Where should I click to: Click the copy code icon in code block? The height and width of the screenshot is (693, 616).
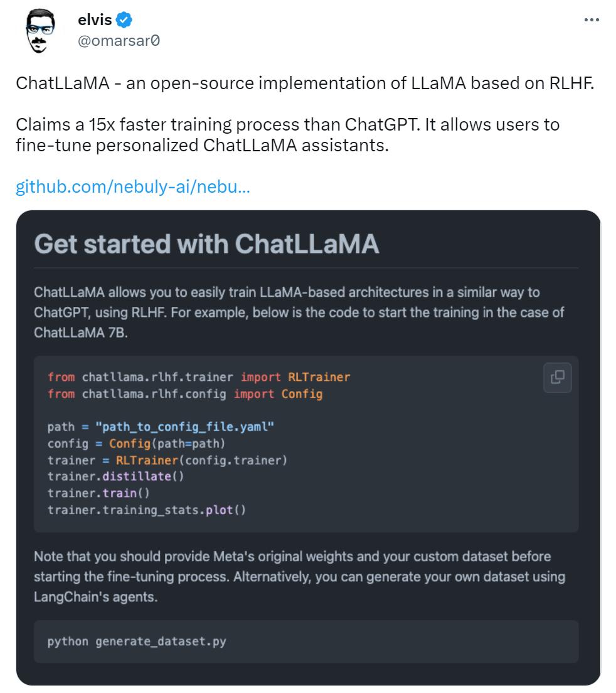point(557,377)
